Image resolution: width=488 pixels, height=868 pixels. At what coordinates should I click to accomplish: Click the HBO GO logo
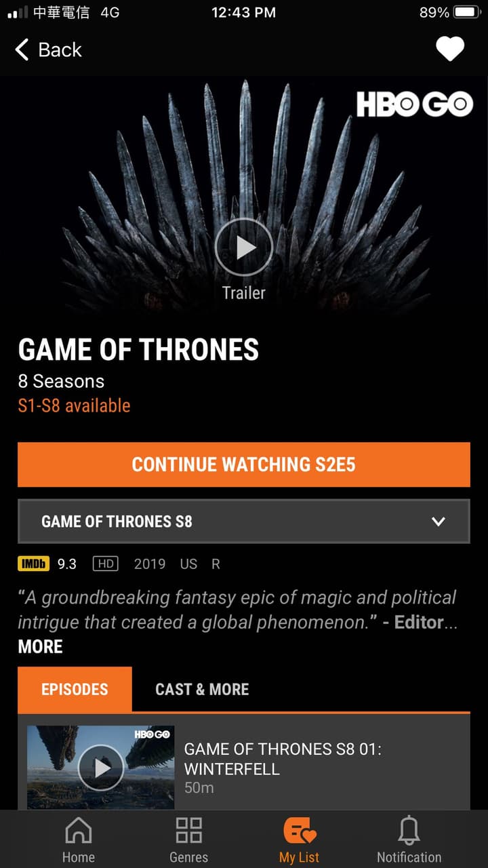pos(414,104)
